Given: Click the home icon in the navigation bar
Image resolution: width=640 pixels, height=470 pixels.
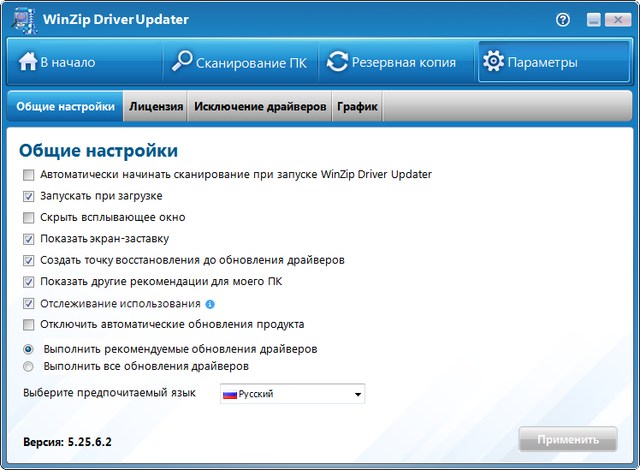Looking at the screenshot, I should 28,62.
